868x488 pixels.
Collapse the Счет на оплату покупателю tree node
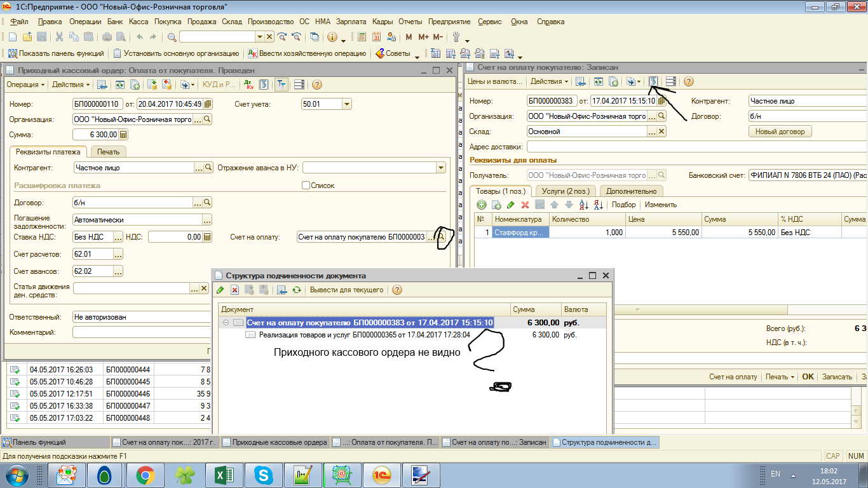[226, 323]
